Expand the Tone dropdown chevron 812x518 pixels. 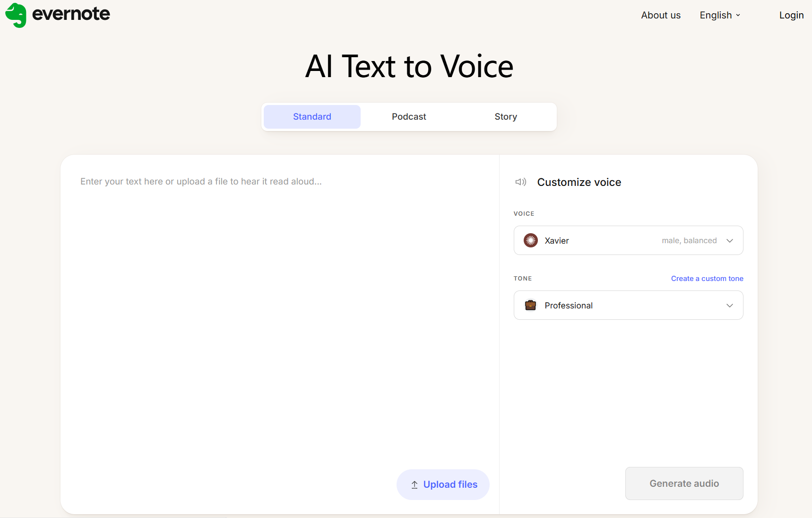[729, 305]
